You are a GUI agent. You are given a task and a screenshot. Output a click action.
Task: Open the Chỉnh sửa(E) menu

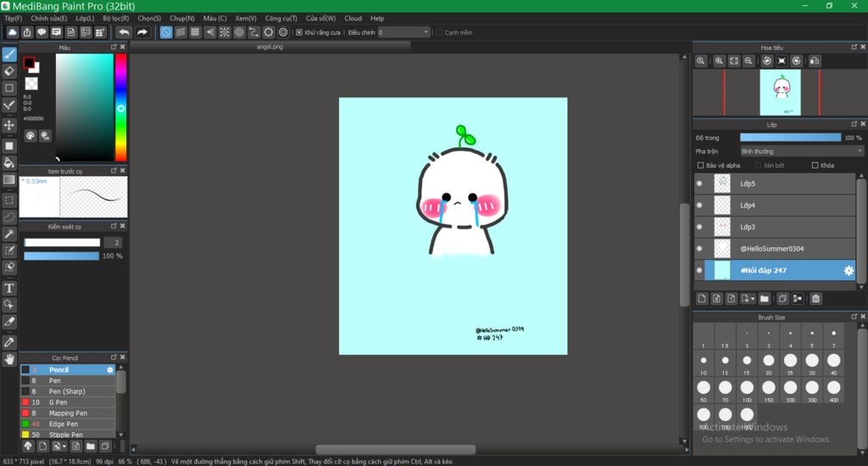click(x=48, y=19)
